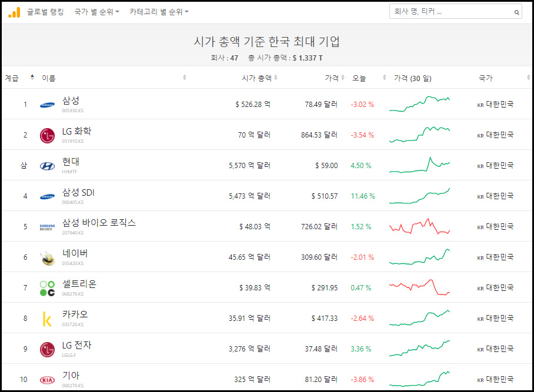Click the change value -3.86 %
This screenshot has height=392, width=534.
pyautogui.click(x=362, y=380)
